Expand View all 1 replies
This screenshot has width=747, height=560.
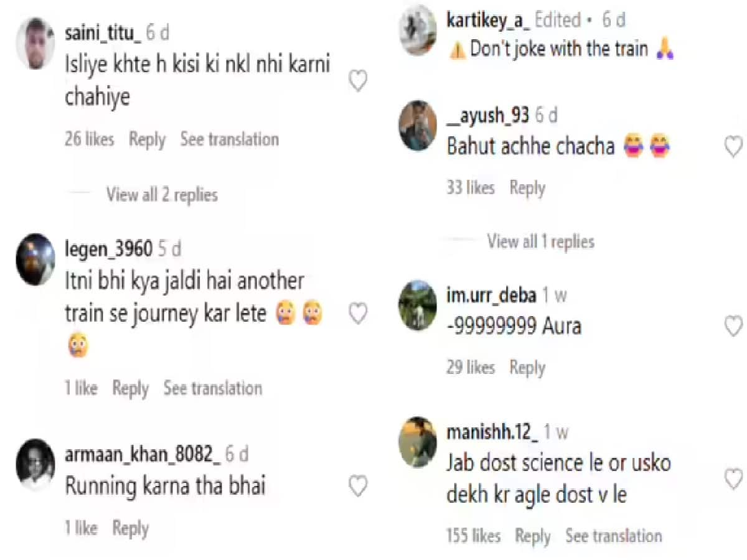click(540, 241)
